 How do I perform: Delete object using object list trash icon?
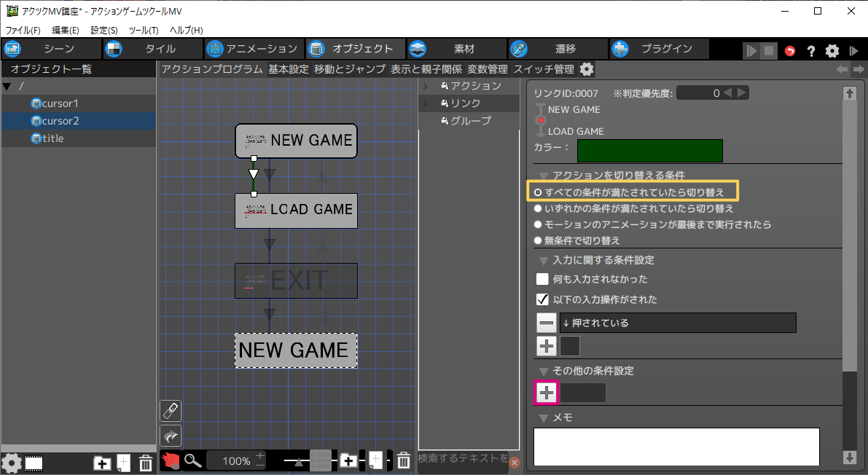(145, 463)
